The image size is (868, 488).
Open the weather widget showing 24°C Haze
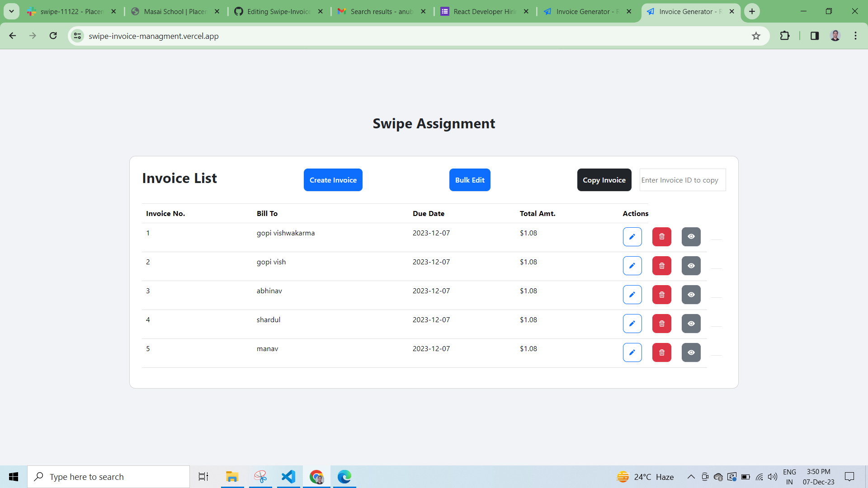point(645,477)
